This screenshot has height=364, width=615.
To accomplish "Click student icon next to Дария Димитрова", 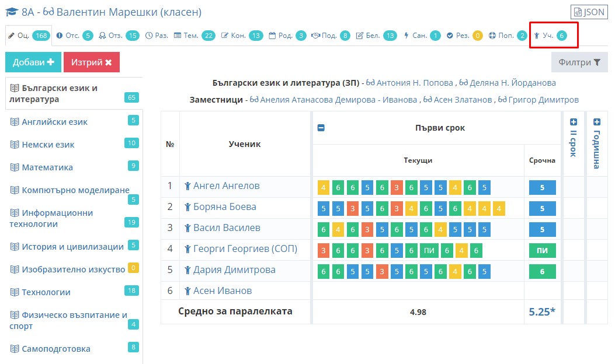I will point(187,270).
